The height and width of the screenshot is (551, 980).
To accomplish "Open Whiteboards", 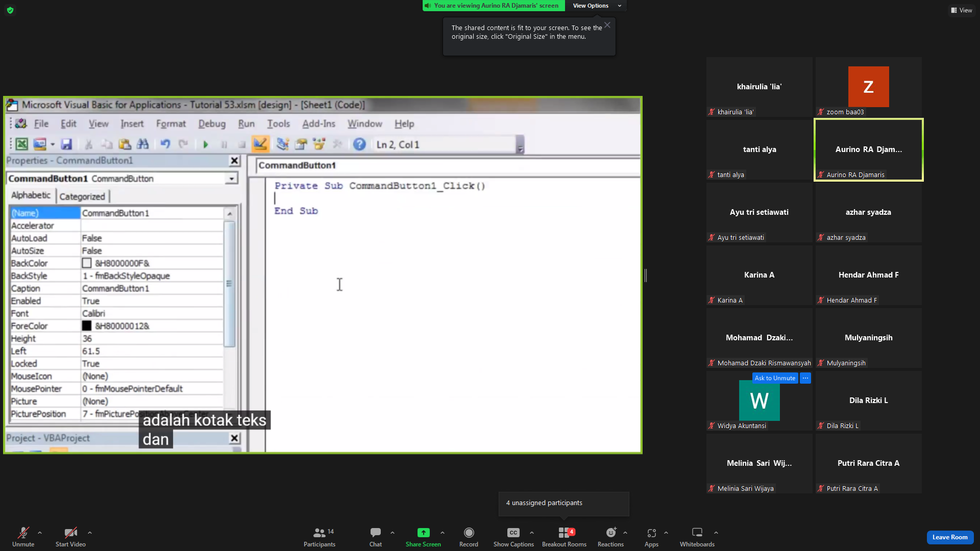I will (697, 537).
